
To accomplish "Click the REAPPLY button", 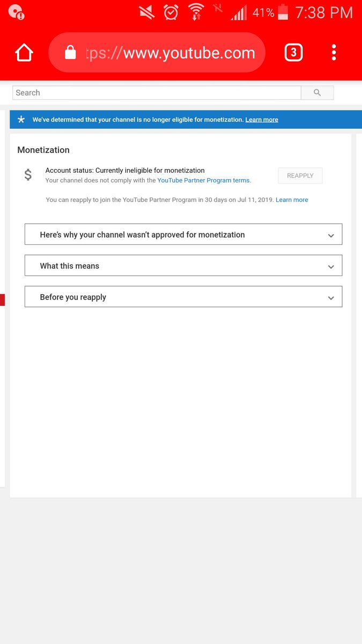I will click(300, 175).
